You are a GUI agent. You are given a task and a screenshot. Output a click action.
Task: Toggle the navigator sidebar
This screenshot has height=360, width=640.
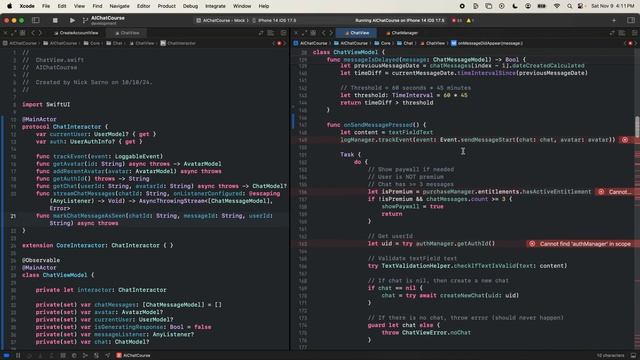click(x=36, y=20)
